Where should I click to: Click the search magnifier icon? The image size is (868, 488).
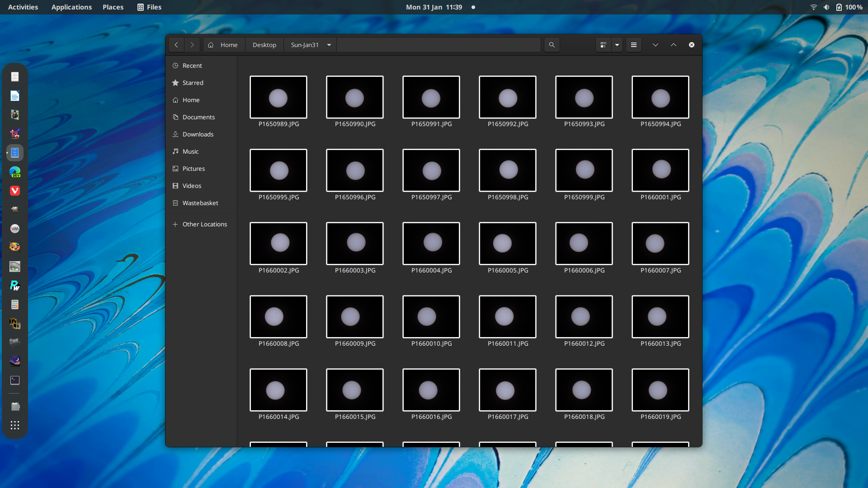coord(552,45)
